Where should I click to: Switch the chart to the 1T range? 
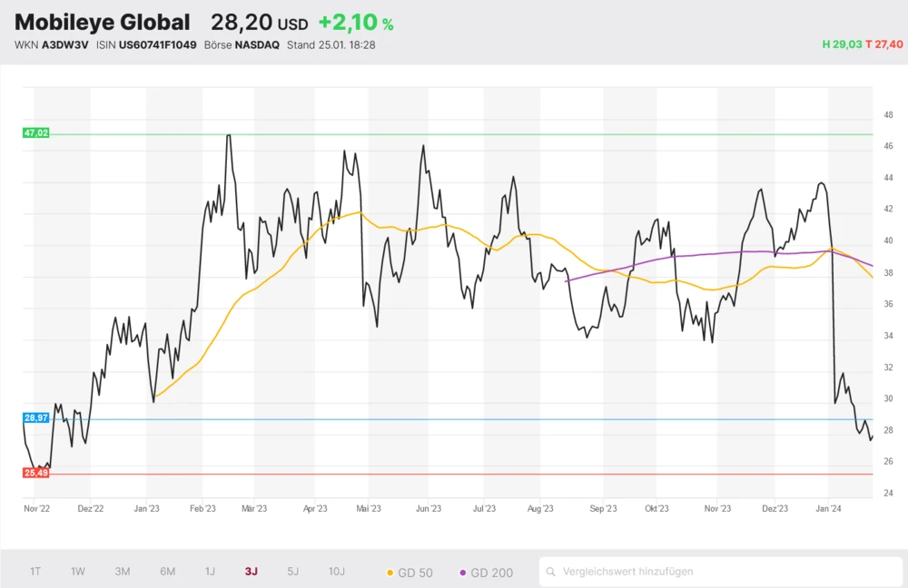pyautogui.click(x=35, y=572)
